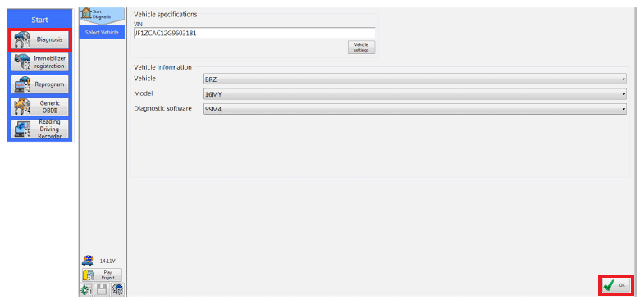Open Reading Driving Recorder
644x304 pixels.
(40, 129)
